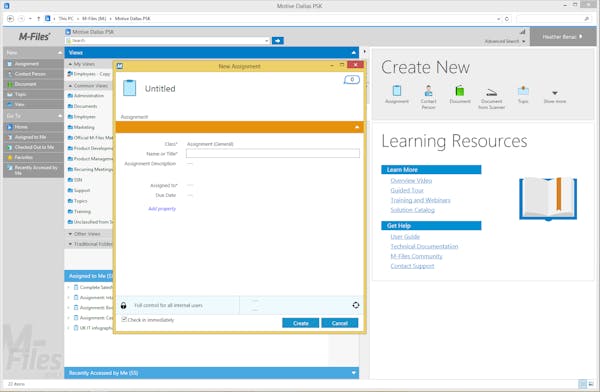Click the Due Date value field
This screenshot has height=392, width=600.
(x=190, y=195)
